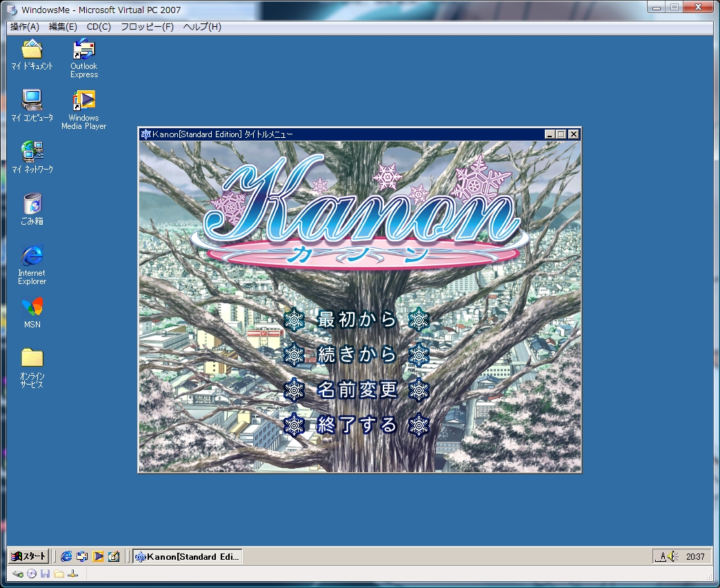Click the Kanon window title bar snowflake icon
Image resolution: width=720 pixels, height=588 pixels.
point(146,134)
